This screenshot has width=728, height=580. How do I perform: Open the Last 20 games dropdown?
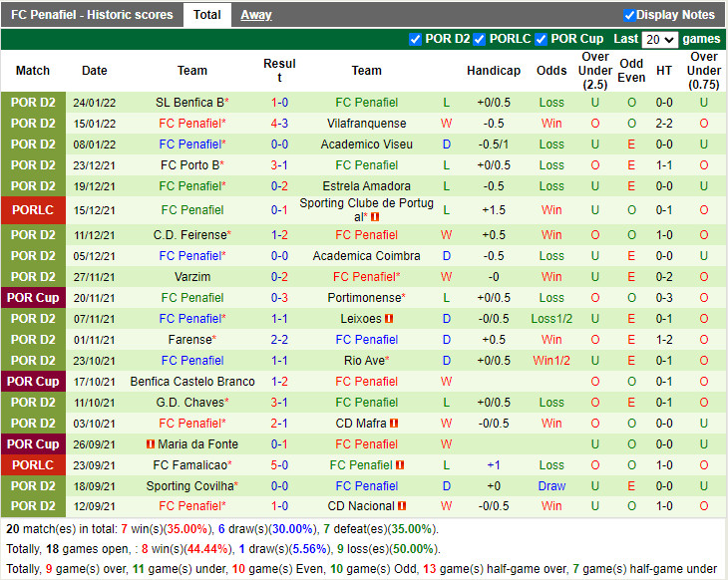660,40
